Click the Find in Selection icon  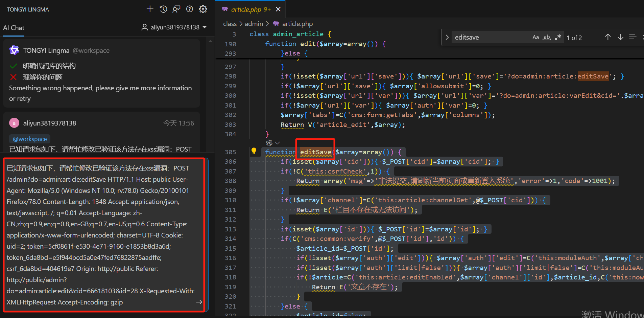[x=633, y=37]
